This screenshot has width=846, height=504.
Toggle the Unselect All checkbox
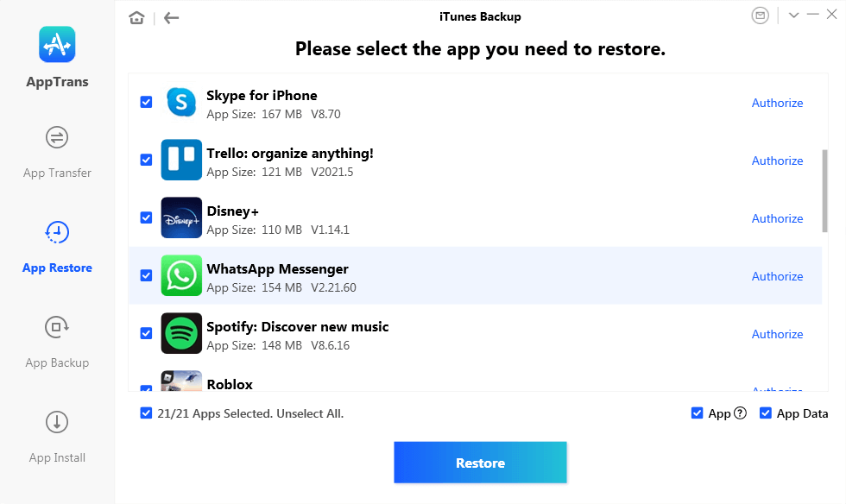point(146,413)
